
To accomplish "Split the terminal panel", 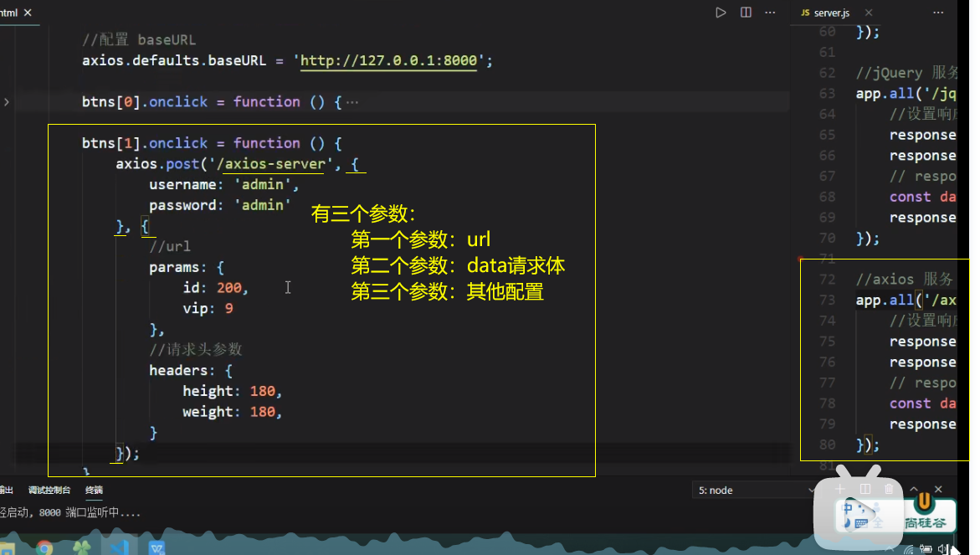I will pos(865,489).
